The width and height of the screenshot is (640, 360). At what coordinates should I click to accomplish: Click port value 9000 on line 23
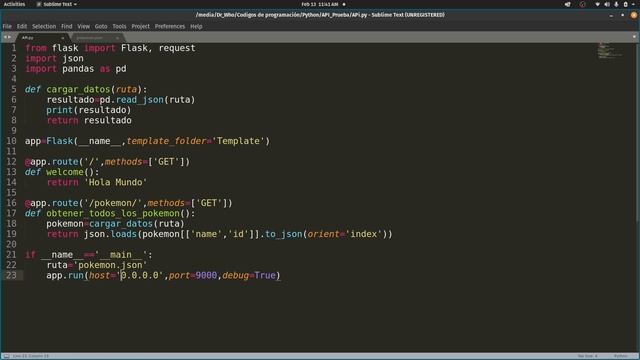click(x=206, y=276)
